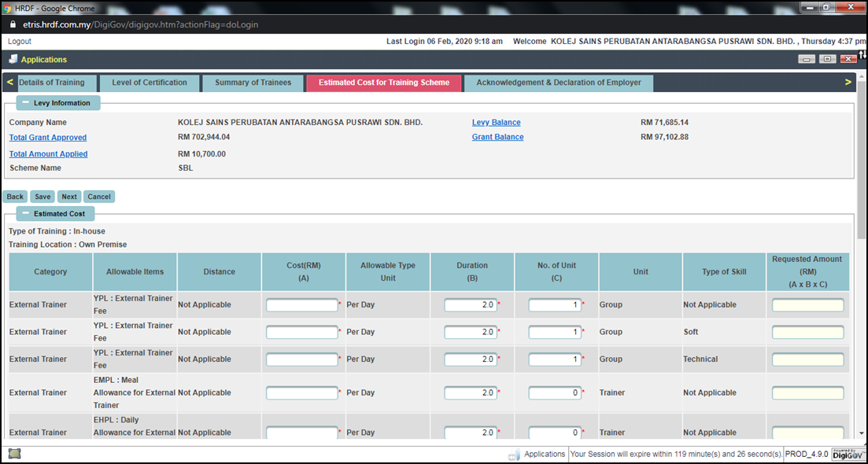
Task: Click the Save button
Action: [42, 197]
